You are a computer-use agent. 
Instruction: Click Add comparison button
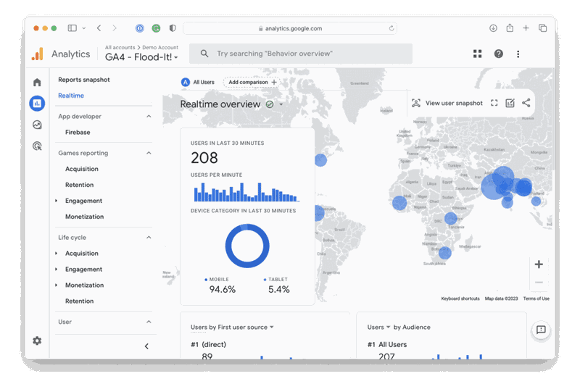pyautogui.click(x=251, y=82)
